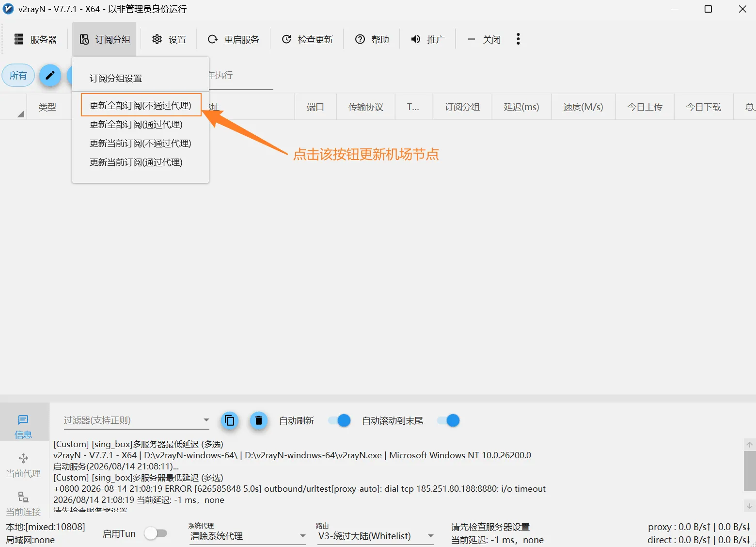Sort by the 今日上传 column header
The image size is (756, 547).
pos(645,107)
